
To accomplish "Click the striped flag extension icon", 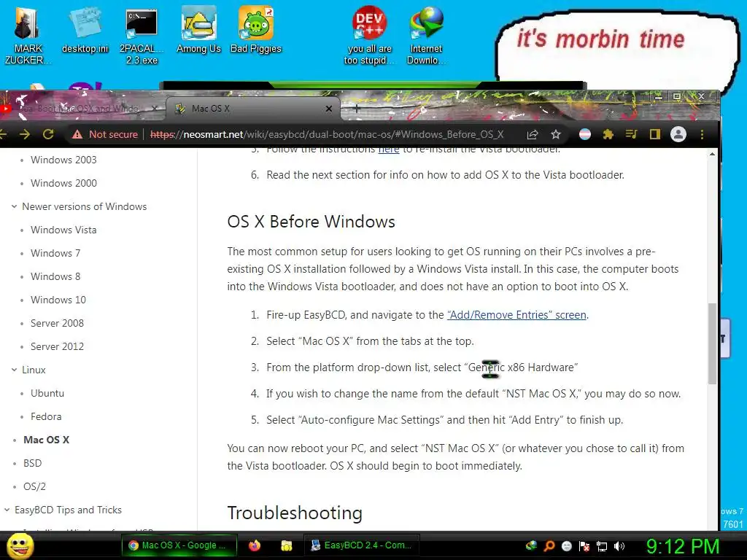I will click(585, 135).
